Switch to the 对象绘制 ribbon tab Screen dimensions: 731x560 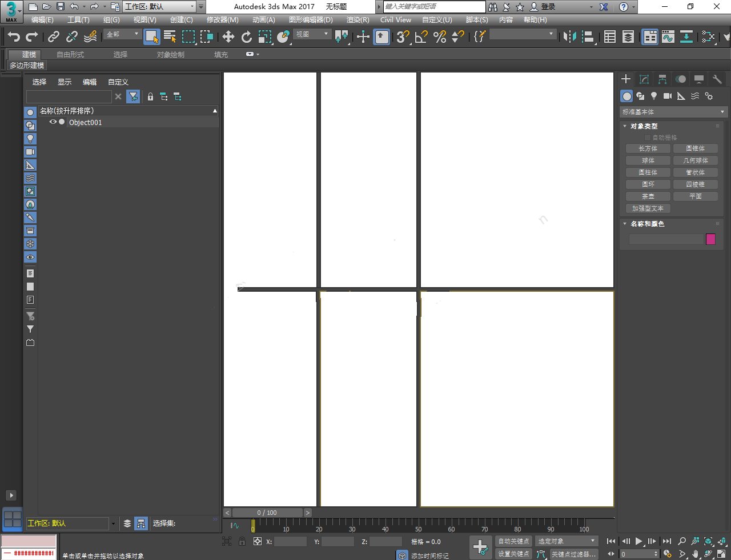171,55
